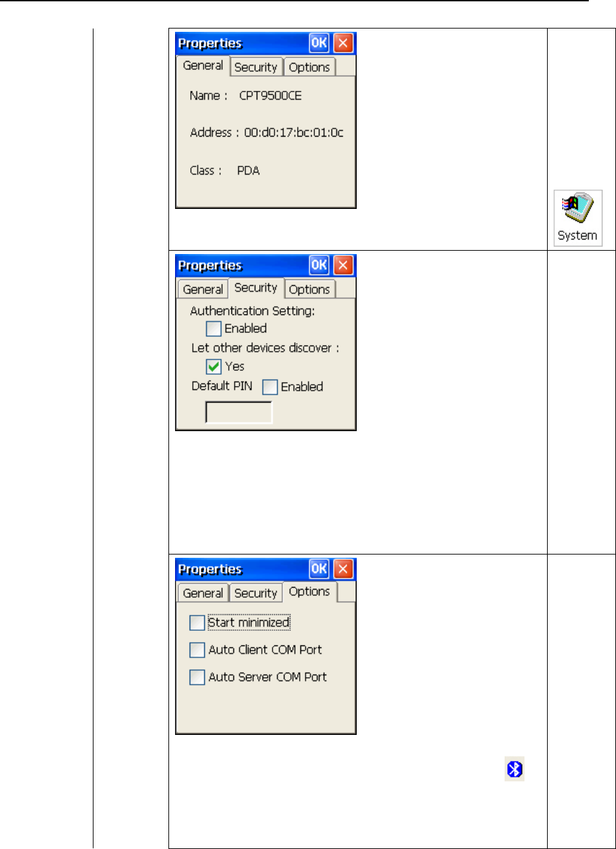Click the address 00:d0:17:bc:01:0c

click(x=292, y=133)
